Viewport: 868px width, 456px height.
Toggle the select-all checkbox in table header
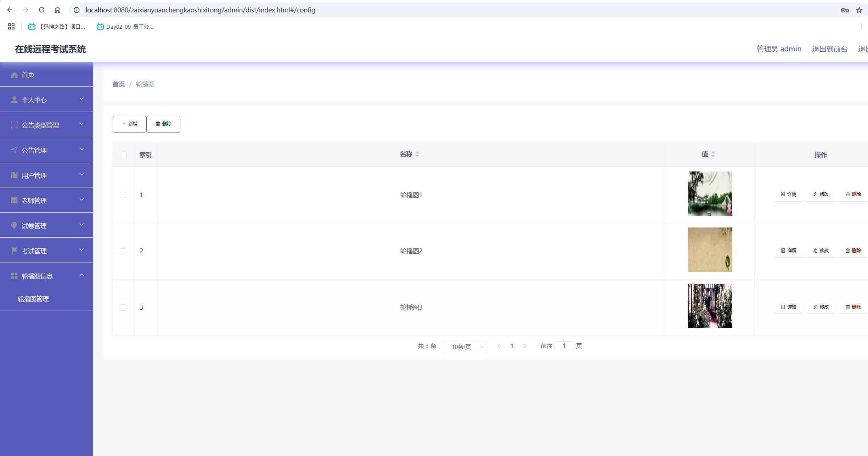point(124,155)
